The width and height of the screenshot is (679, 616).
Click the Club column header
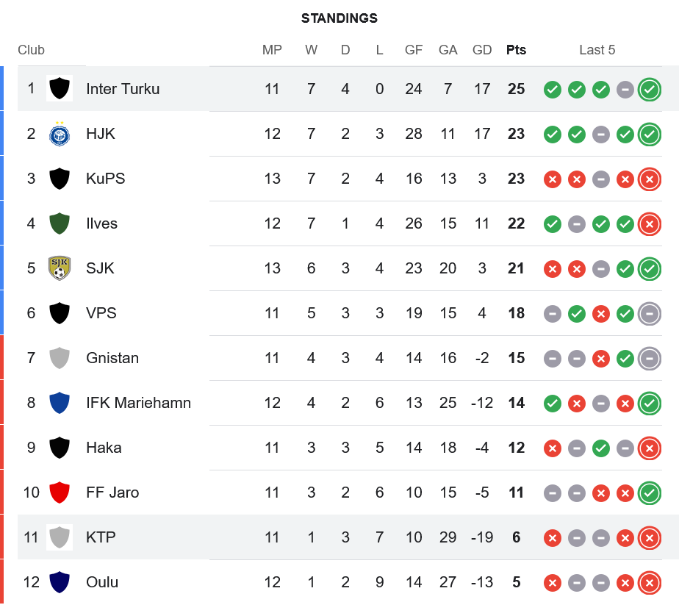[x=31, y=50]
